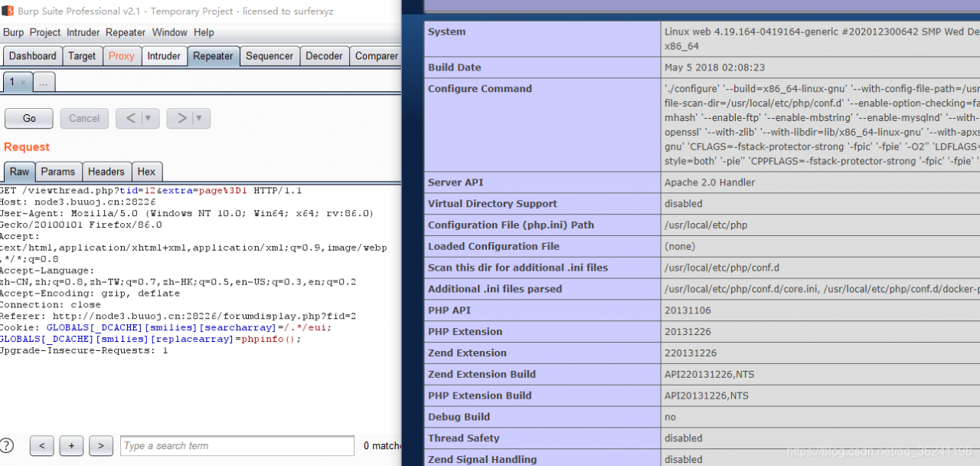Switch to the Sequencer tab
Image resolution: width=980 pixels, height=466 pixels.
[x=269, y=56]
